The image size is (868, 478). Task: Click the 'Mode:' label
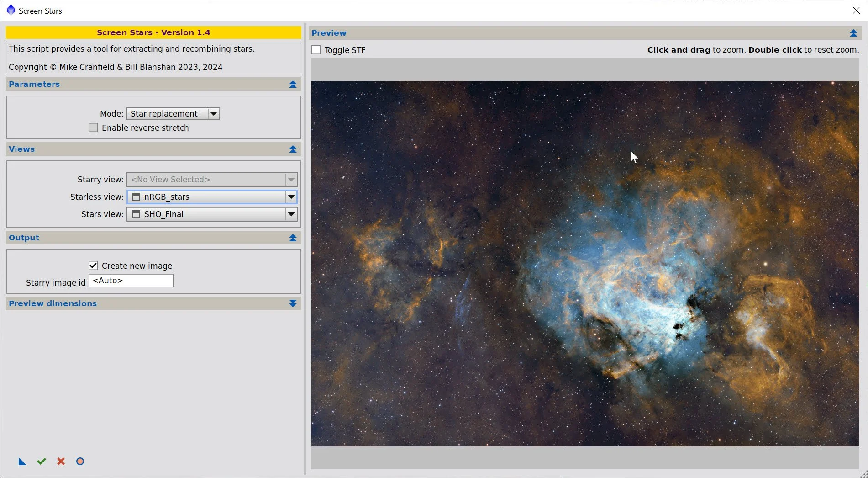112,114
